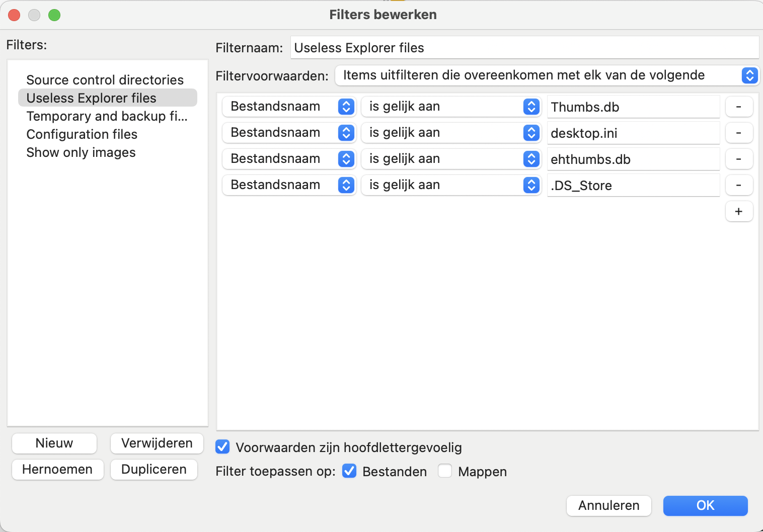Select the 'Configuration files' filter
This screenshot has width=763, height=532.
pos(82,134)
